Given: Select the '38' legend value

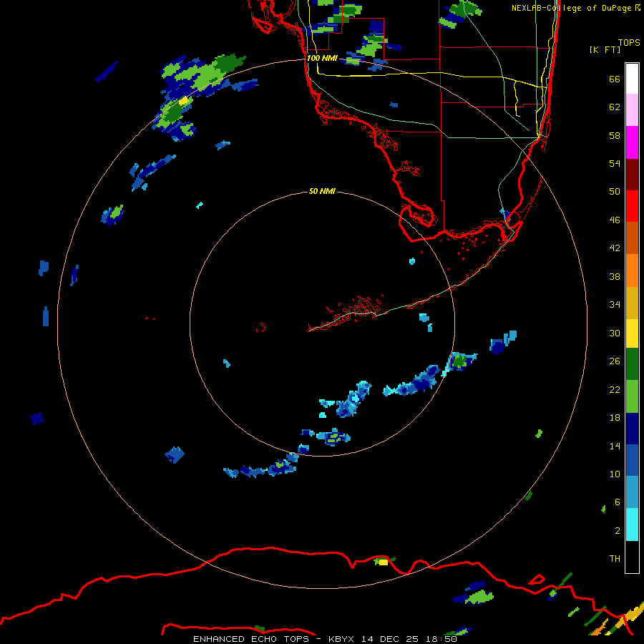Looking at the screenshot, I should click(615, 276).
